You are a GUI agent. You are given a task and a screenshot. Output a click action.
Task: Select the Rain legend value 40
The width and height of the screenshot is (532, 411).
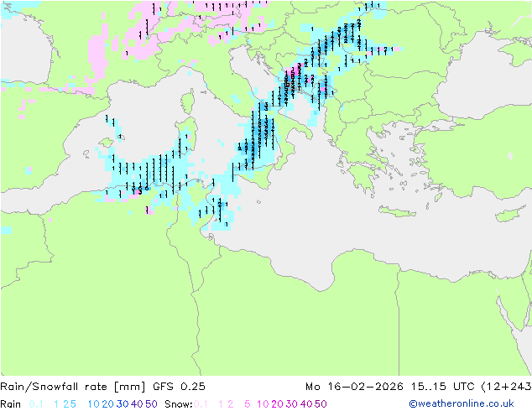137,404
